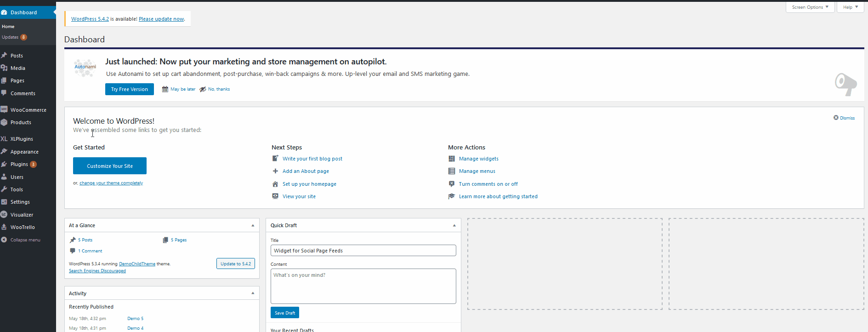Click the Dismiss circle-x icon
The height and width of the screenshot is (332, 868).
(836, 118)
